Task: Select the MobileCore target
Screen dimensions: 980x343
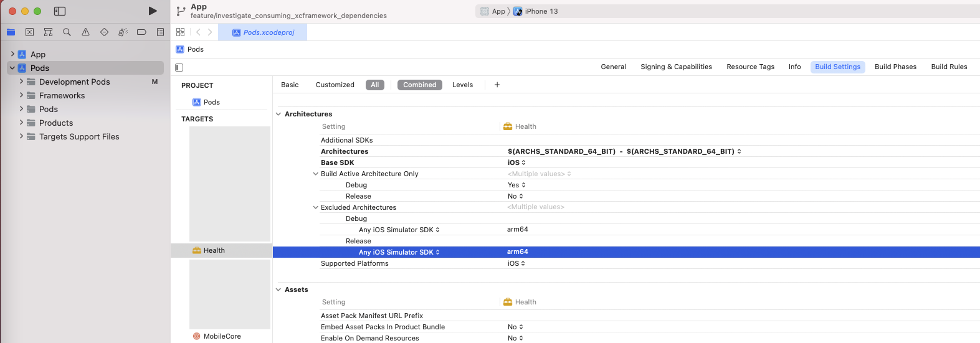Action: click(217, 336)
